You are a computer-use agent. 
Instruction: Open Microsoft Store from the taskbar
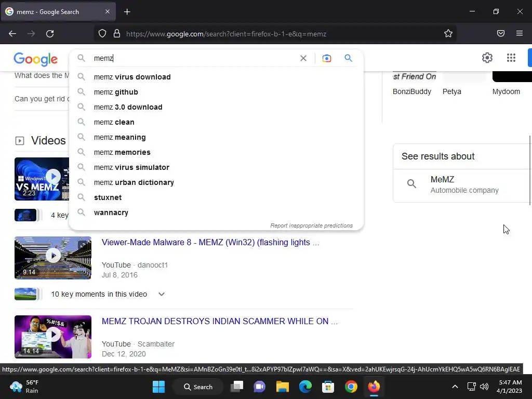click(x=328, y=387)
